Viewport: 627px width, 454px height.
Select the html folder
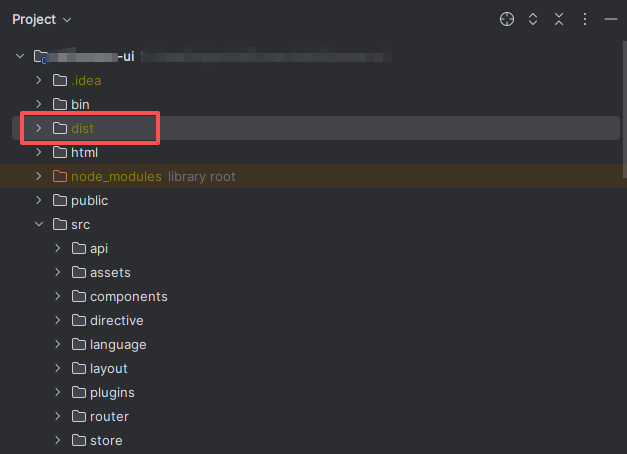(84, 152)
